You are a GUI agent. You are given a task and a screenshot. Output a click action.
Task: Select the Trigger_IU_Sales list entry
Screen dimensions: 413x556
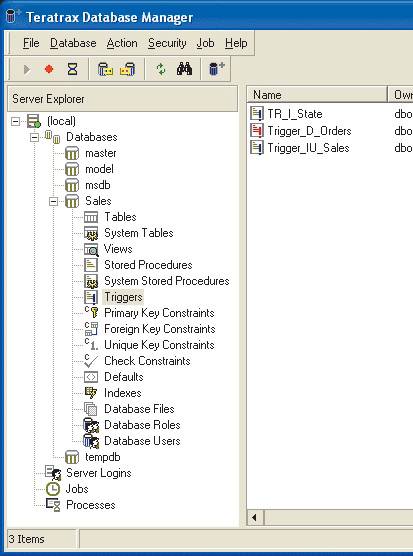click(x=308, y=148)
